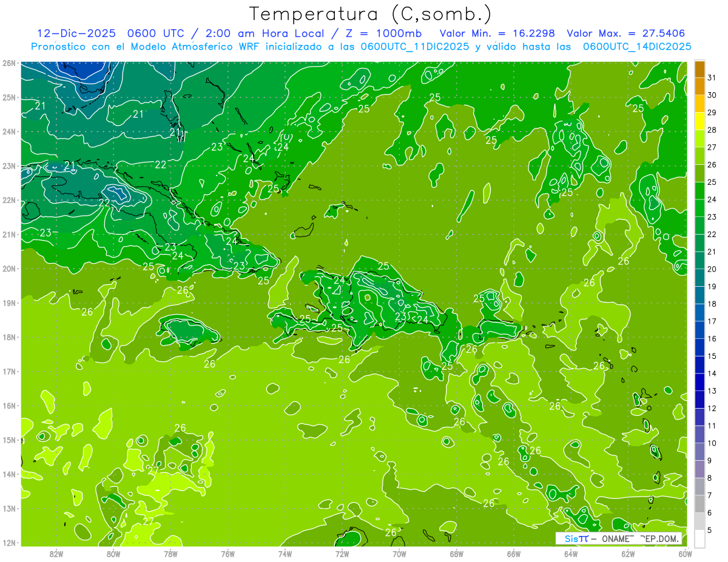
Task: Click the latitude label "25N"
Action: tap(9, 98)
